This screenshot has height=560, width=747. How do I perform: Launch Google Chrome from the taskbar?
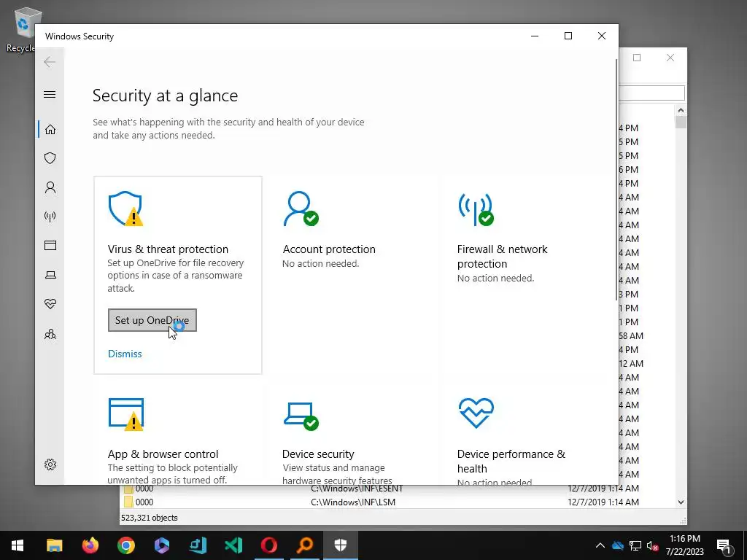click(125, 545)
